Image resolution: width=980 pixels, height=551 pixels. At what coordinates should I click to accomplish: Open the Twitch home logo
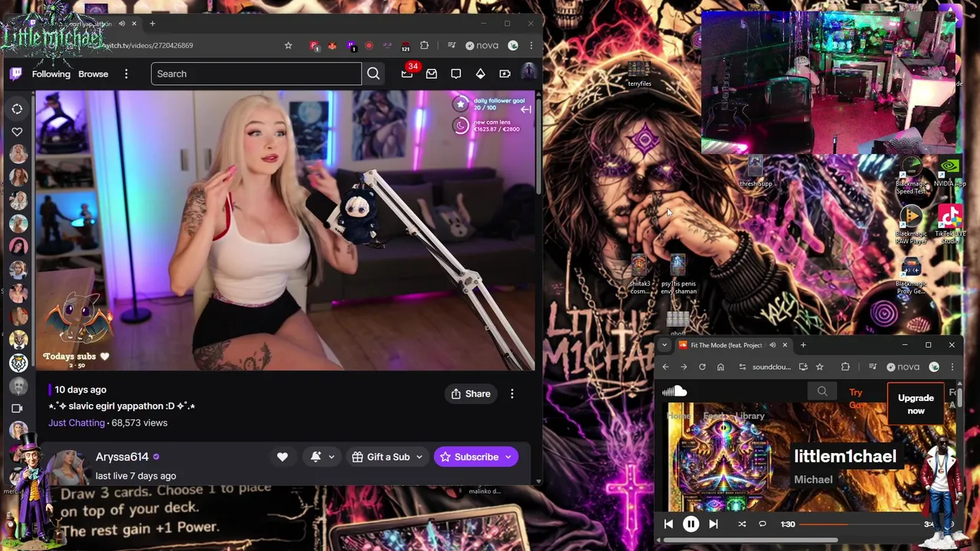pos(15,73)
